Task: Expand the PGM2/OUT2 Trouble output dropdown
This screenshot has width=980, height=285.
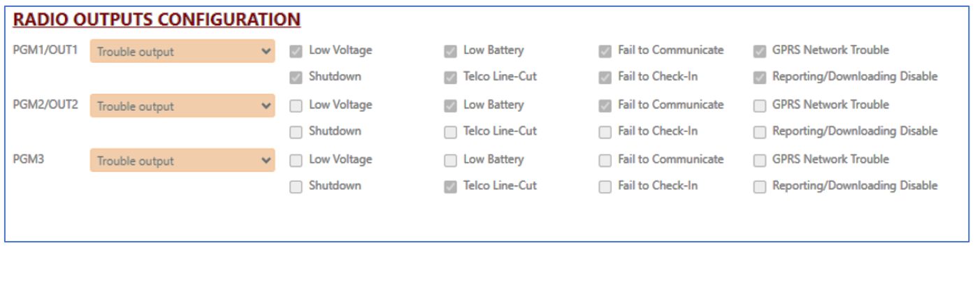Action: (x=182, y=105)
